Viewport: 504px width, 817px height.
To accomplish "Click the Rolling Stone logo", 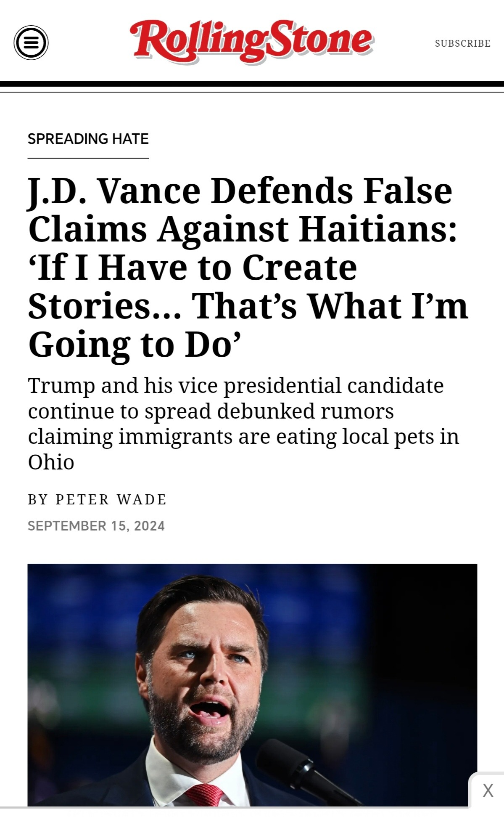I will click(x=251, y=41).
